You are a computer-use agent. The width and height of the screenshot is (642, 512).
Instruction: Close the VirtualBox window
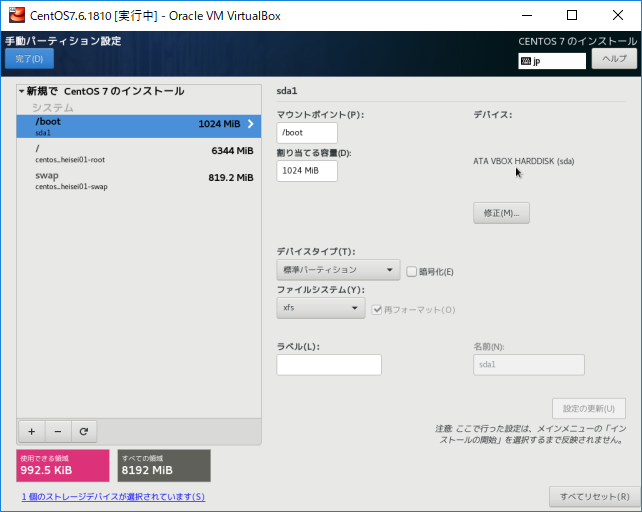tap(618, 16)
